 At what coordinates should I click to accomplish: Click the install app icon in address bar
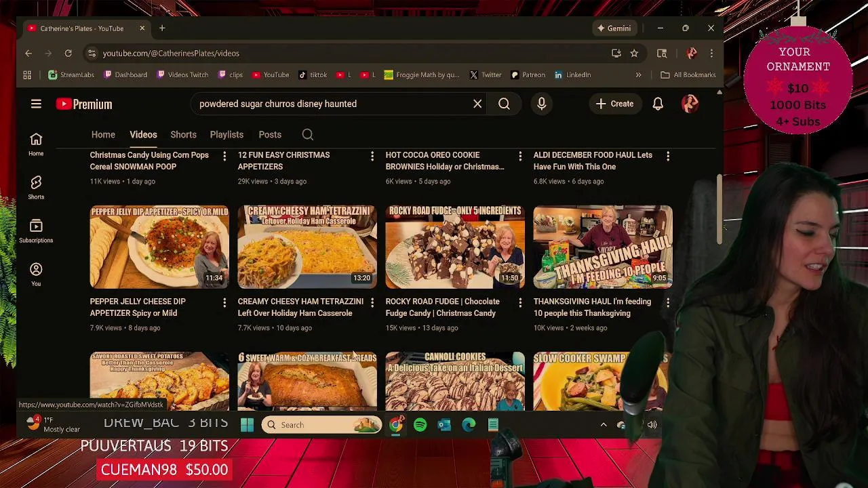tap(616, 53)
